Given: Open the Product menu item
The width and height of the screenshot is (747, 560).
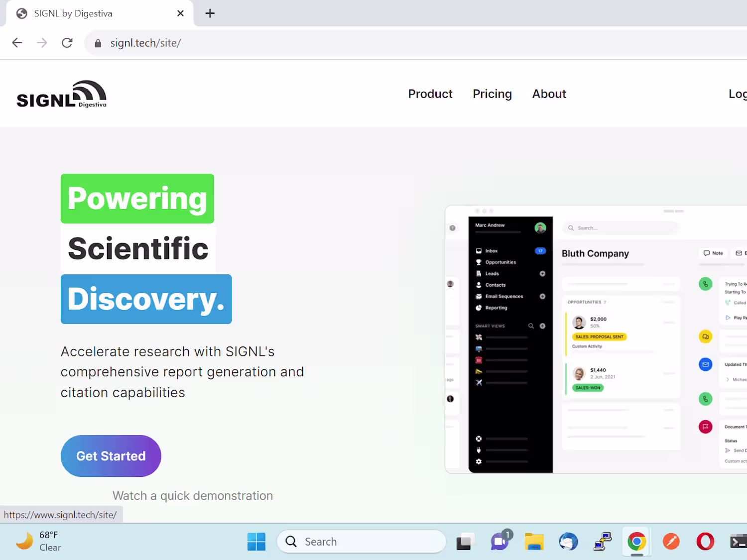Looking at the screenshot, I should tap(430, 94).
